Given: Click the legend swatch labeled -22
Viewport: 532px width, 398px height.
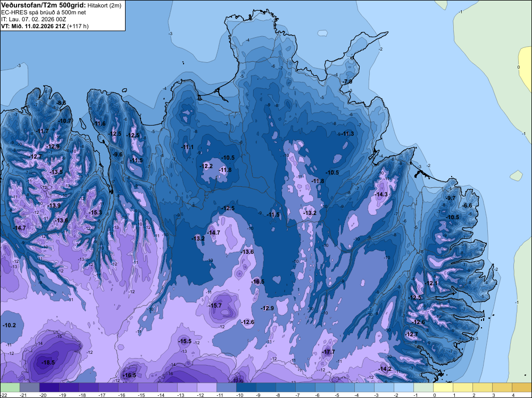Looking at the screenshot, I should click(10, 387).
